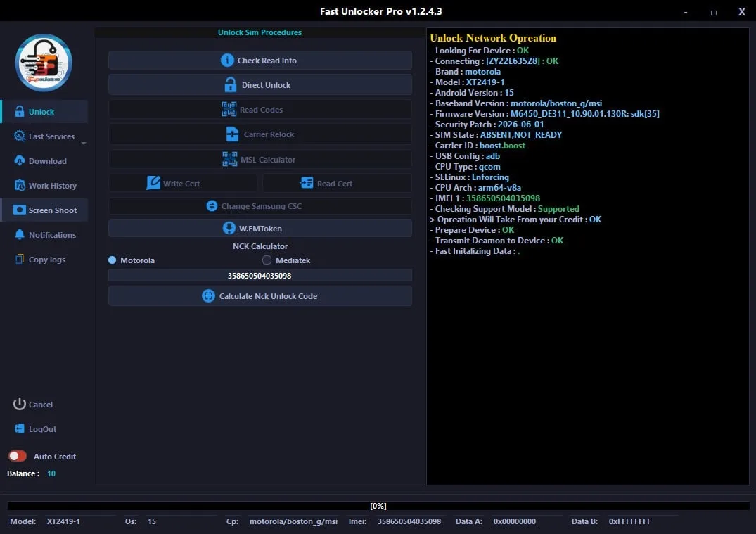This screenshot has width=756, height=534.
Task: Click the QR icon on Read Codes
Action: 229,110
